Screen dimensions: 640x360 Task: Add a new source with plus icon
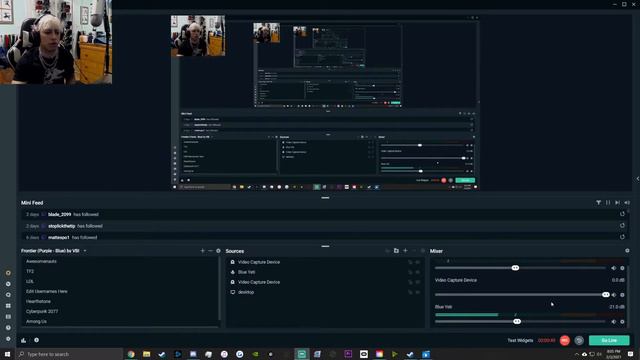coord(405,251)
